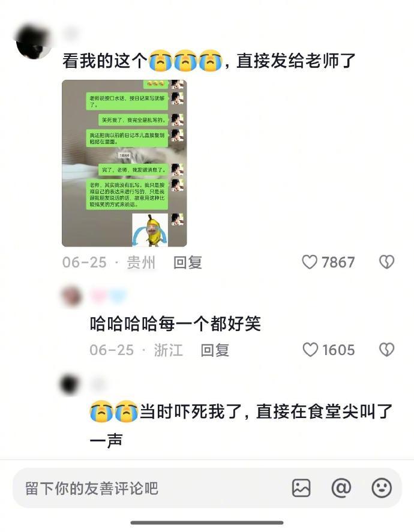Open image picker in comment bar
This screenshot has height=532, width=414.
(x=301, y=488)
